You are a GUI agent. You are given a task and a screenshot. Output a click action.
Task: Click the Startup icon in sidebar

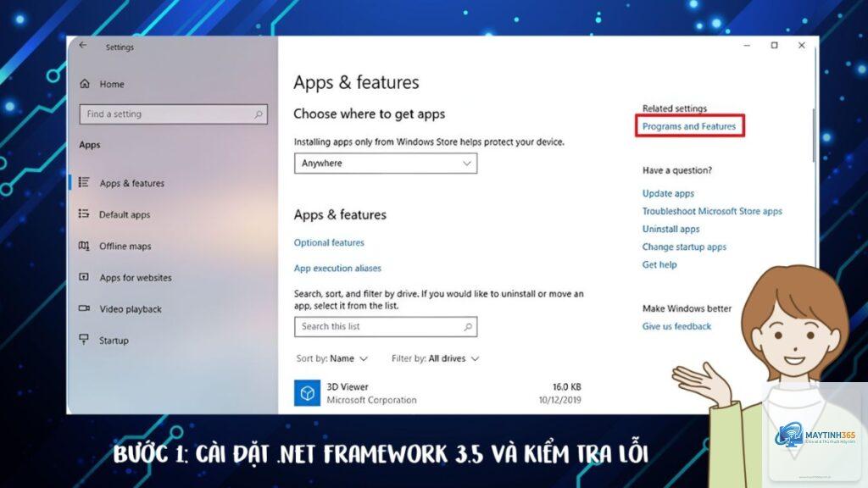(84, 339)
